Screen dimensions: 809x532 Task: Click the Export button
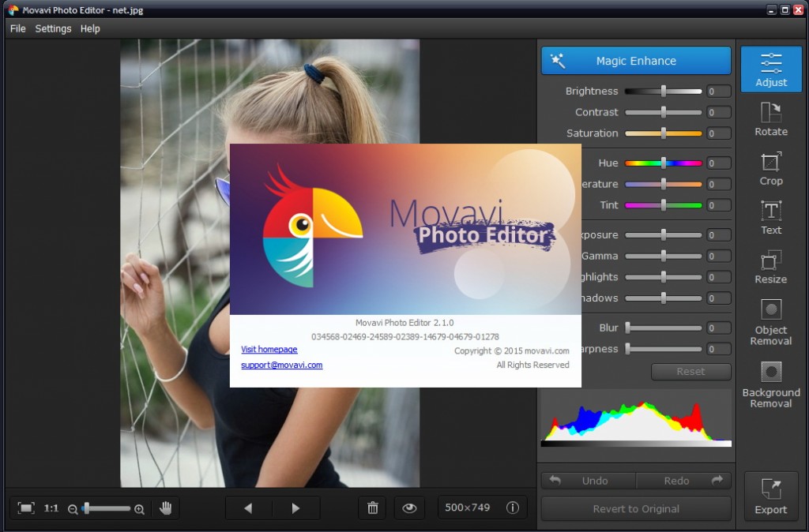pos(771,496)
